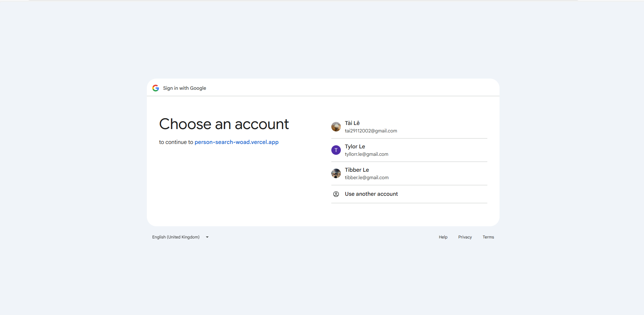Click Tylor Le's purple T avatar
The image size is (644, 315).
pos(336,150)
